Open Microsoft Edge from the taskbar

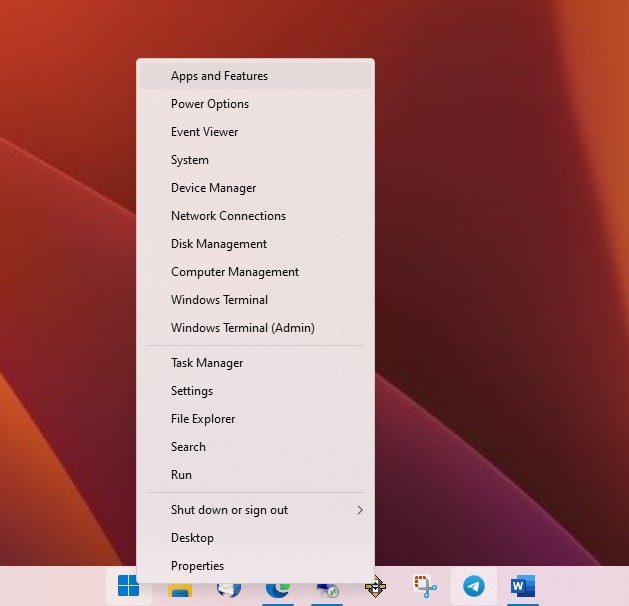277,589
